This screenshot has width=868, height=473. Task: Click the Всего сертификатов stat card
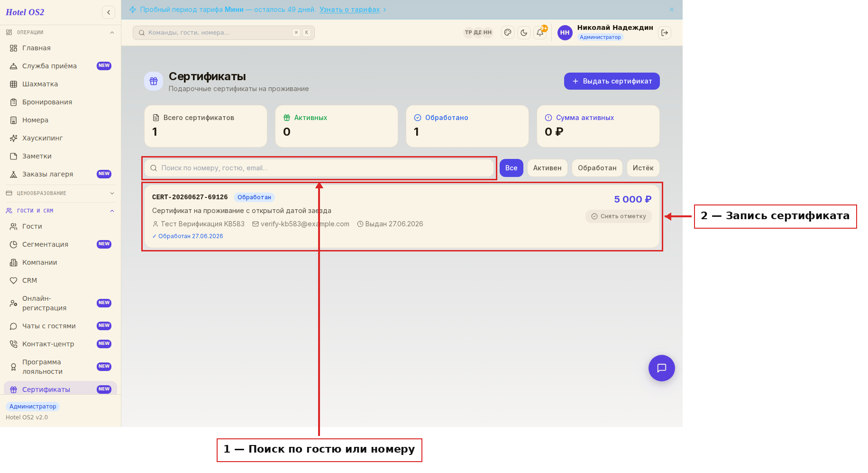[206, 126]
